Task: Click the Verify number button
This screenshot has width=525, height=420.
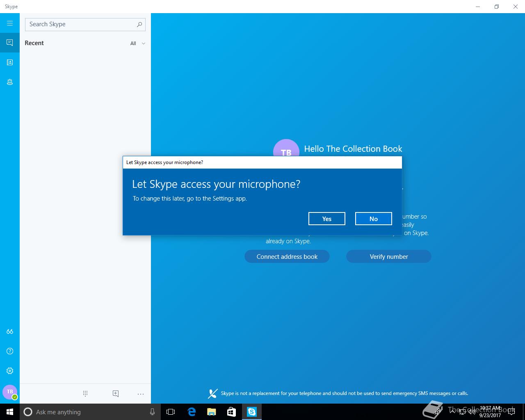Action: tap(389, 256)
